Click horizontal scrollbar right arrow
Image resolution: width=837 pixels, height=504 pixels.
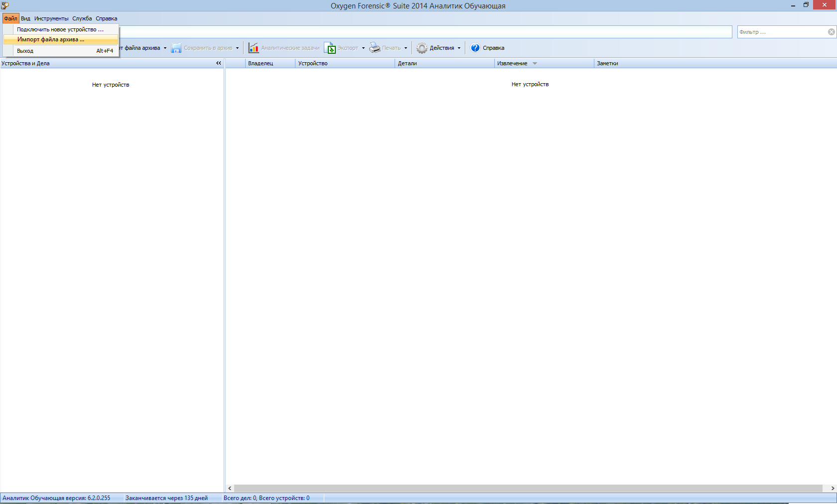(x=833, y=489)
